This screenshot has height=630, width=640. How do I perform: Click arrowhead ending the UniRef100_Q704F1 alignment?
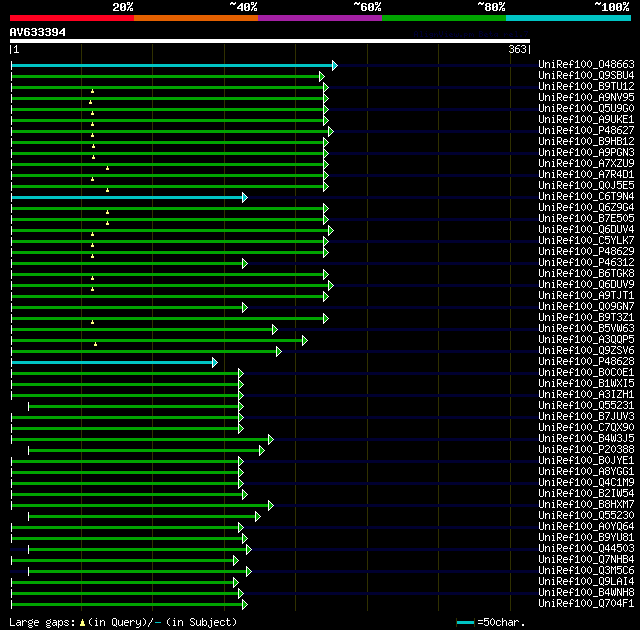point(245,605)
